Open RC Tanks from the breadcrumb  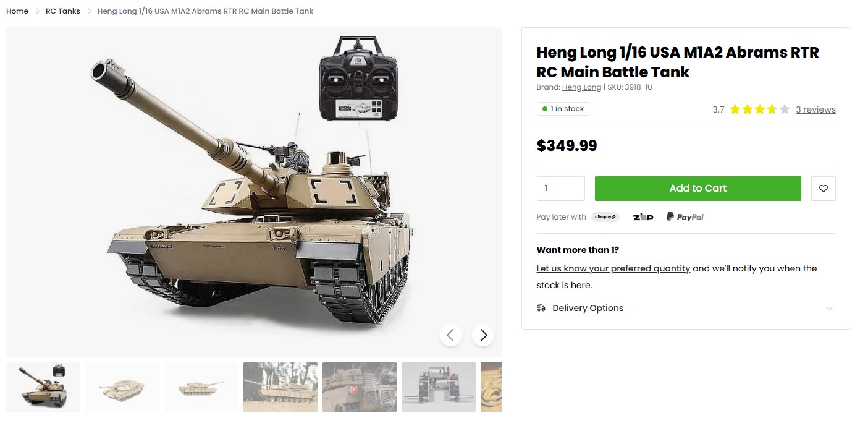pyautogui.click(x=62, y=11)
